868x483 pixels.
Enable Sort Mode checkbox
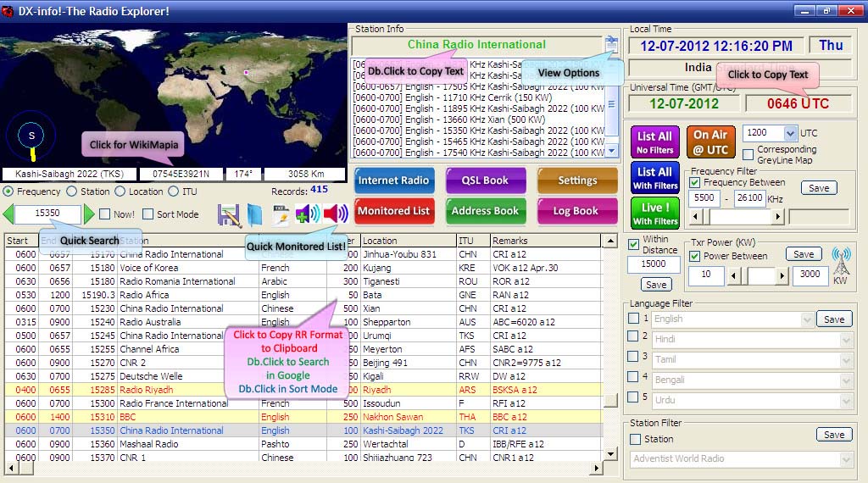click(x=147, y=214)
